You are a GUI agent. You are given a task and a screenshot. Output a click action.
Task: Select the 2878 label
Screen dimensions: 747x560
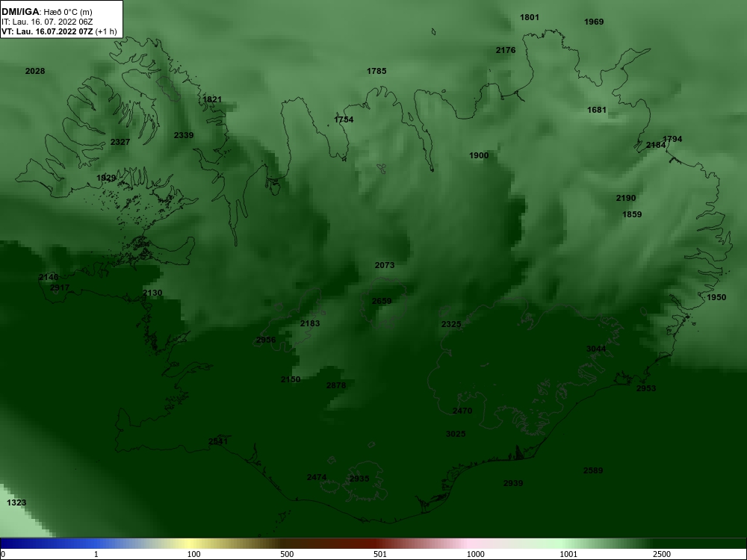pos(336,385)
